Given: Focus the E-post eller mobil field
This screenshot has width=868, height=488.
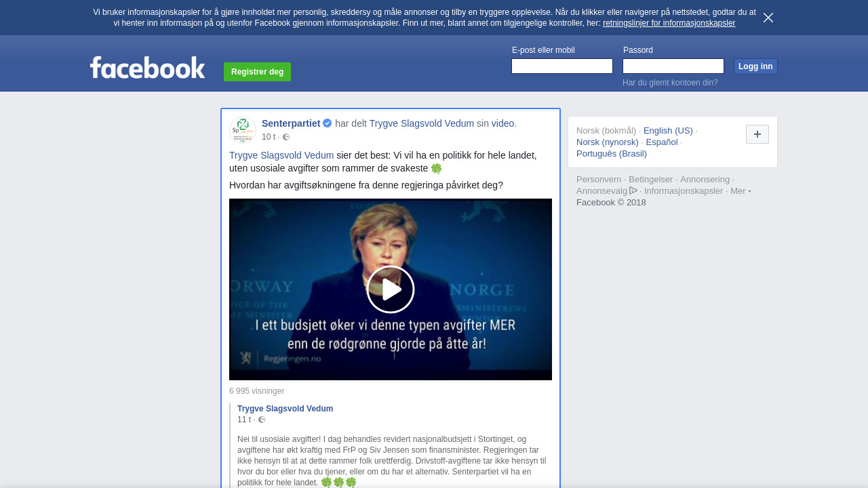Looking at the screenshot, I should point(562,66).
